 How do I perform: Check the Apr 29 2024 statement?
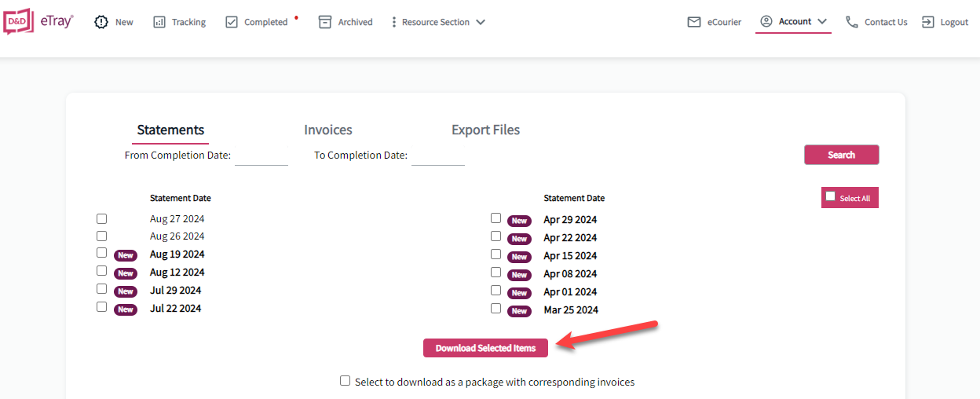pyautogui.click(x=495, y=218)
